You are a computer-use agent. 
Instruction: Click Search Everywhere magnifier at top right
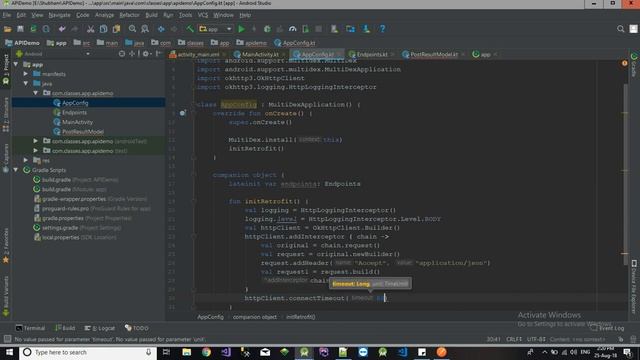pyautogui.click(x=620, y=29)
